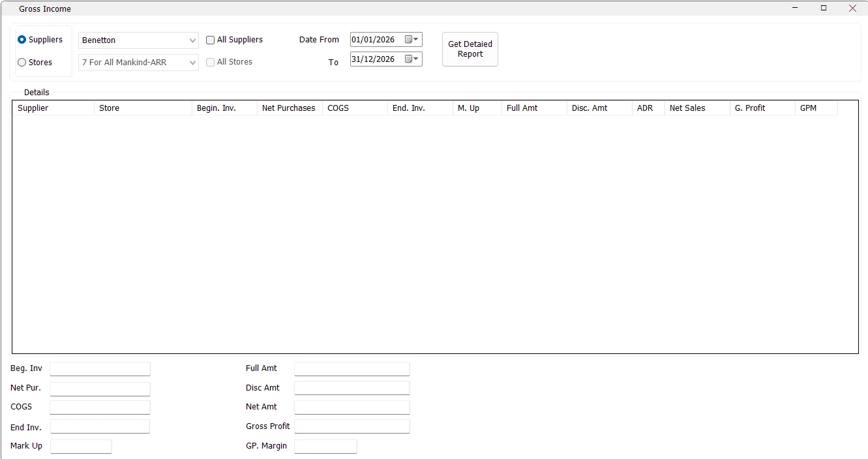Click the Mark Up summary field

pyautogui.click(x=82, y=447)
